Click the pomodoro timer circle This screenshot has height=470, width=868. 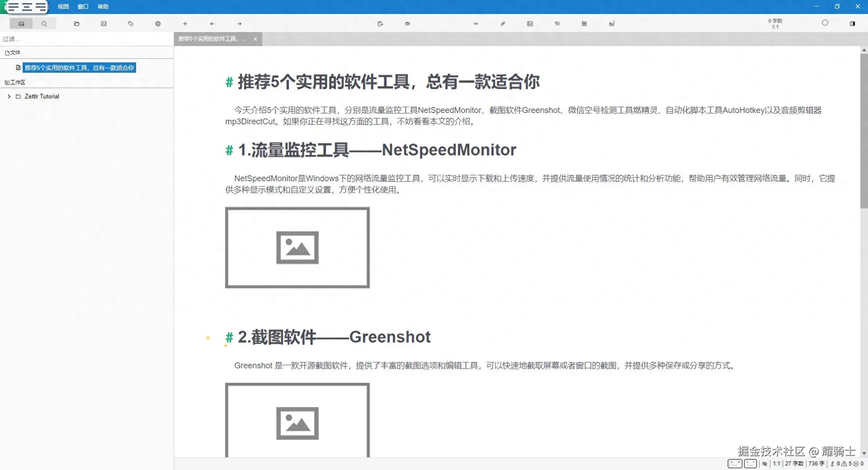click(x=825, y=23)
